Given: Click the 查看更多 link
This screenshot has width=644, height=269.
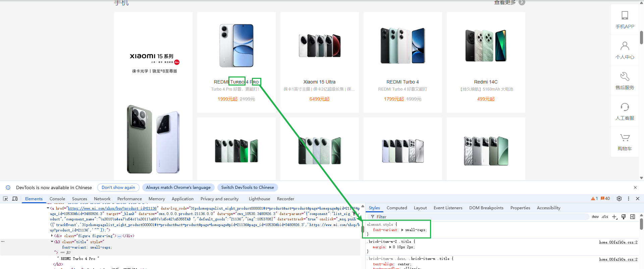Looking at the screenshot, I should [x=504, y=2].
